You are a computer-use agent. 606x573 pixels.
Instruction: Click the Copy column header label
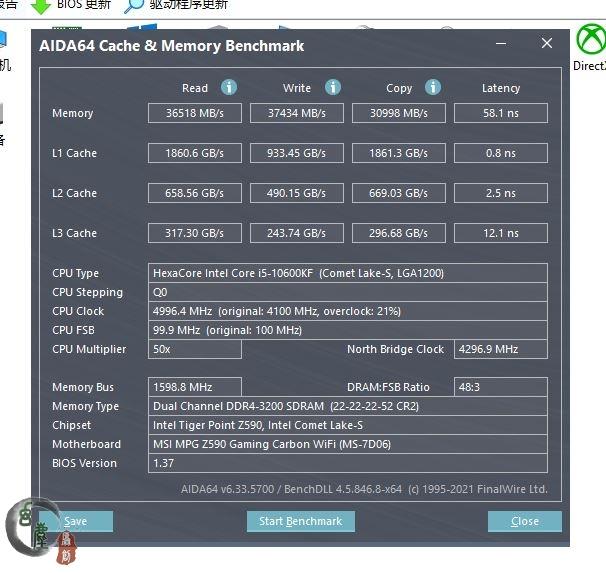[x=399, y=88]
